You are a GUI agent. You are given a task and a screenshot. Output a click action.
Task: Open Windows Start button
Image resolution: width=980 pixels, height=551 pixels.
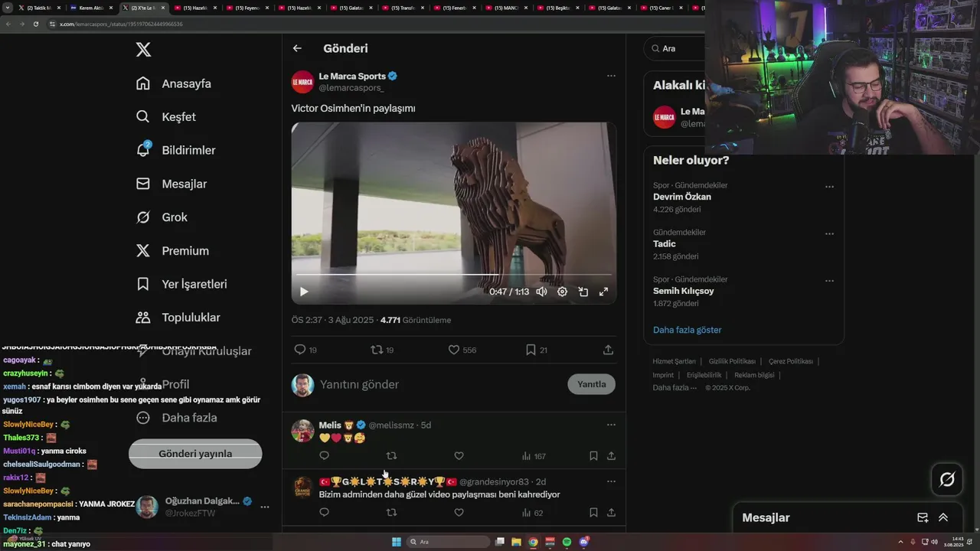click(x=397, y=542)
